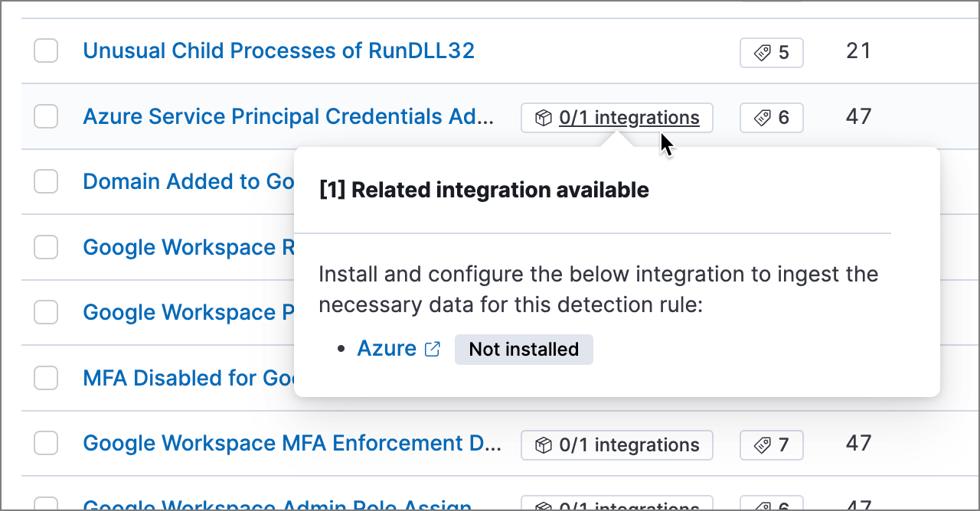Select the Unusual Child Processes of RunDLL32 checkbox
The image size is (980, 511).
click(46, 50)
